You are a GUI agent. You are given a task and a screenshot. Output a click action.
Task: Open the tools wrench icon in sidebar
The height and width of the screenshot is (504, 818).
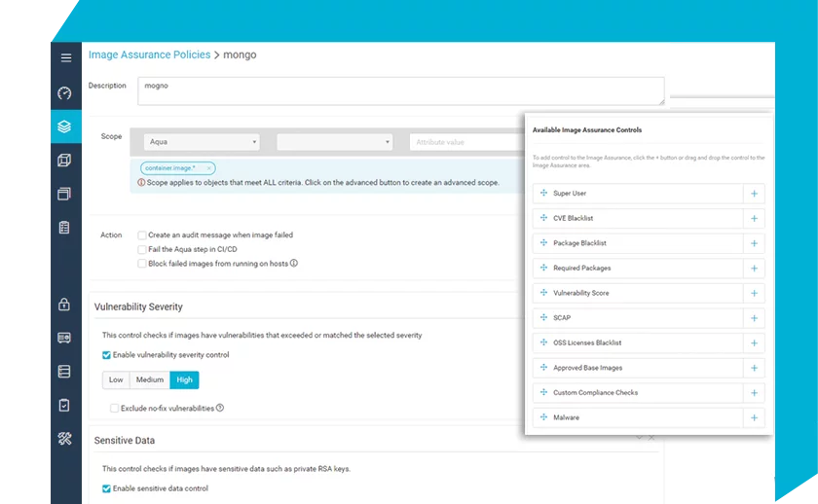tap(64, 439)
